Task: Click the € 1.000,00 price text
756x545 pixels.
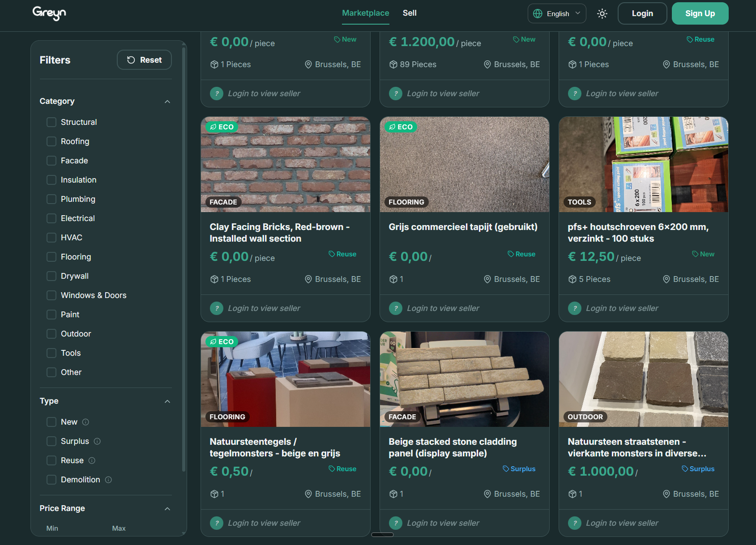Action: tap(601, 472)
